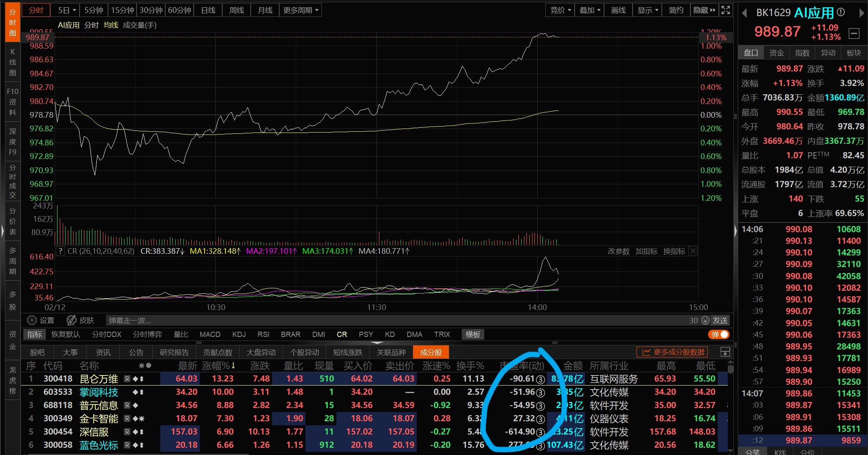Click the skin theme icon

tap(72, 320)
